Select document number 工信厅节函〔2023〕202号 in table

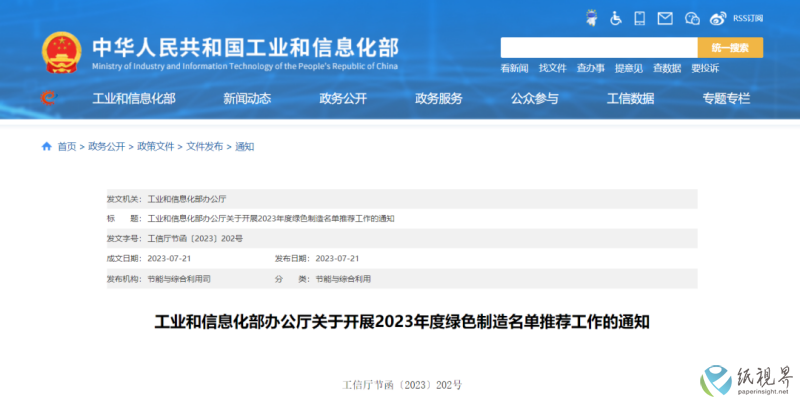(x=195, y=238)
